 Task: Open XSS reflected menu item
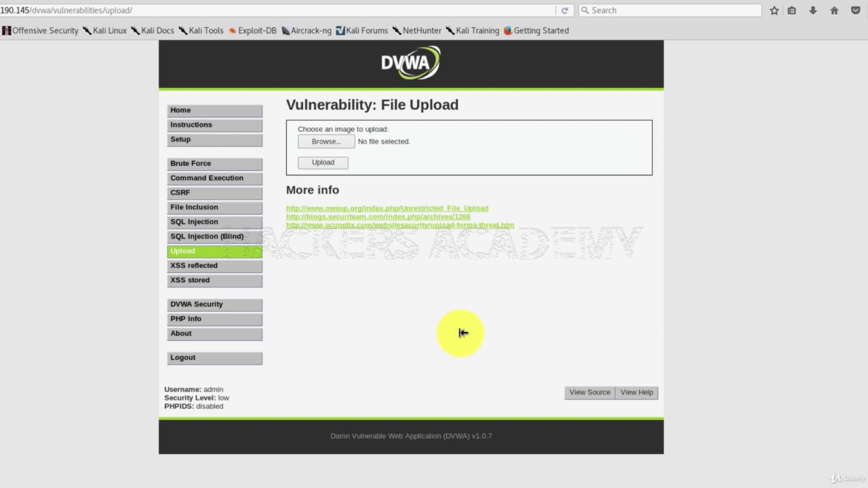click(214, 266)
